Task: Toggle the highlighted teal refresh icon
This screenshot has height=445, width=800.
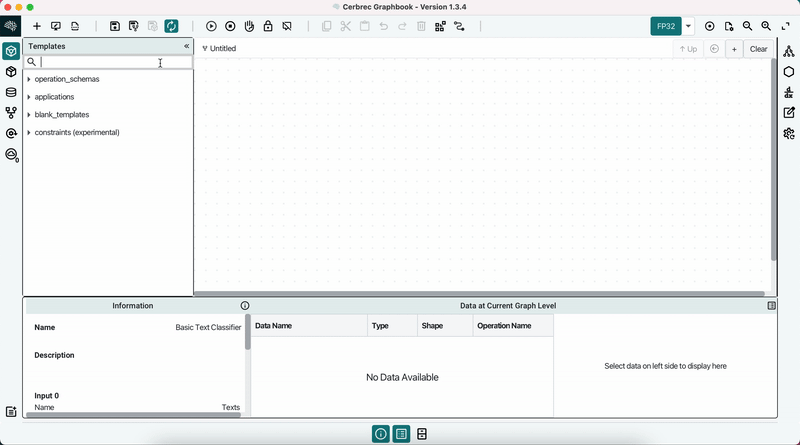Action: (171, 26)
